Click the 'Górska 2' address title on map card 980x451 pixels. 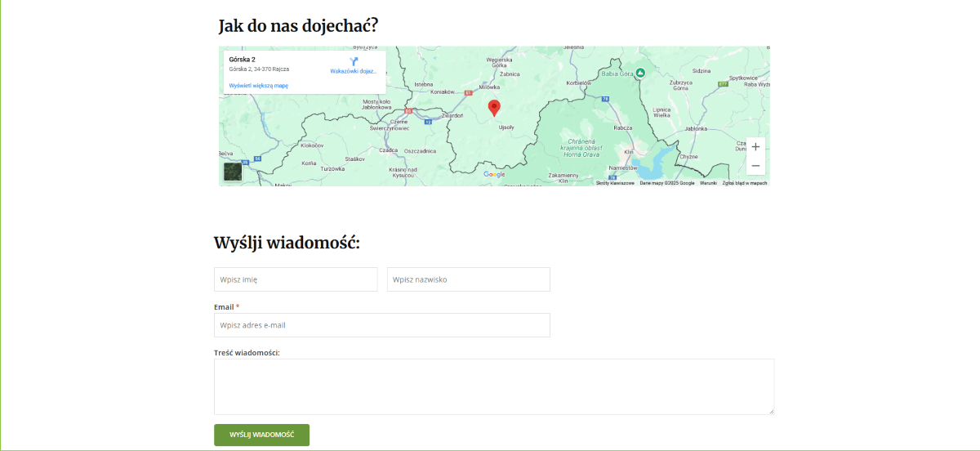point(243,60)
